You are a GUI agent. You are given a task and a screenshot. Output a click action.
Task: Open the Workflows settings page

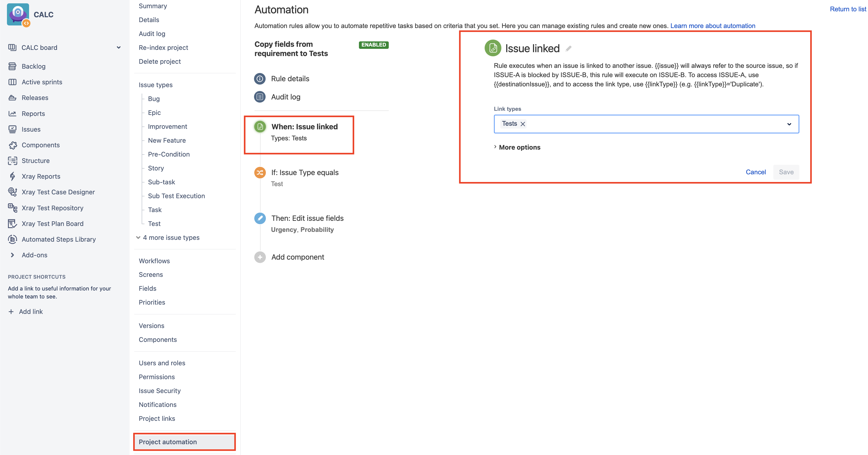tap(154, 261)
